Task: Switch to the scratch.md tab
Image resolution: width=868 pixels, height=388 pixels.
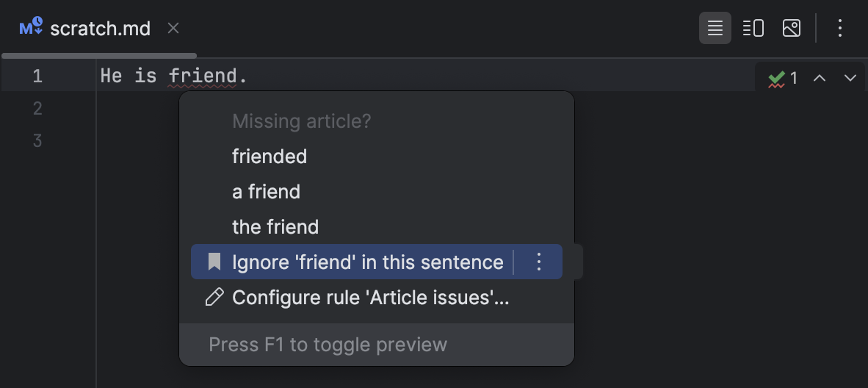Action: (x=100, y=29)
